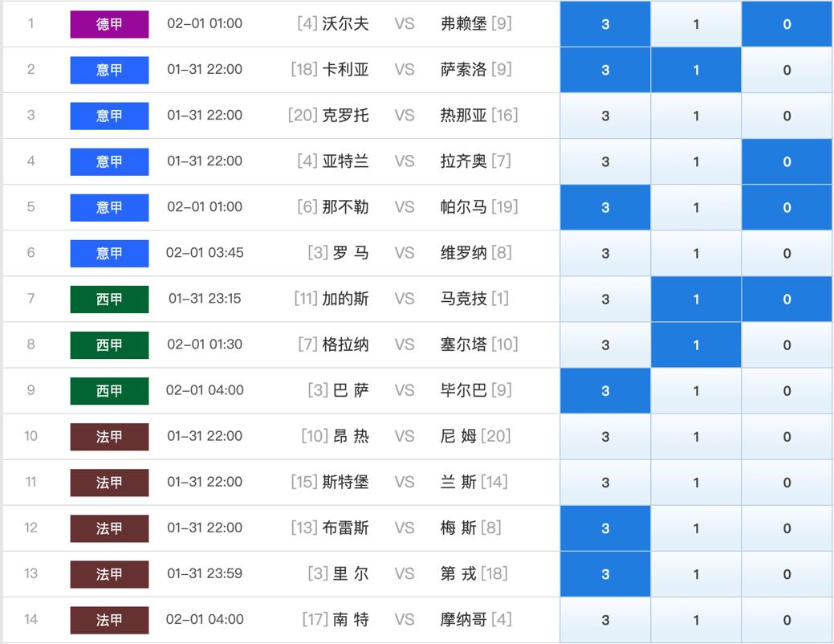The height and width of the screenshot is (644, 834).
Task: Select option 0 for 布雷斯 vs 梅斯
Action: tap(787, 528)
